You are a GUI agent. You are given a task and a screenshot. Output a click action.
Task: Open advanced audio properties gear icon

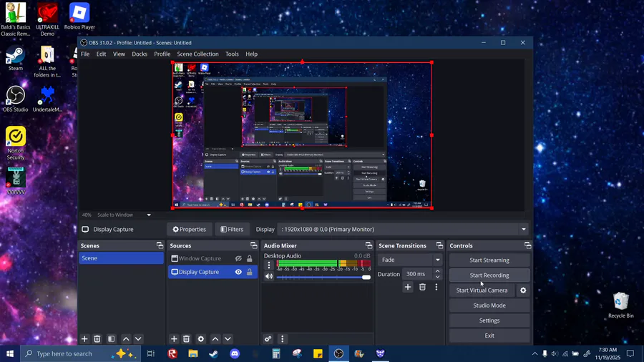point(268,339)
